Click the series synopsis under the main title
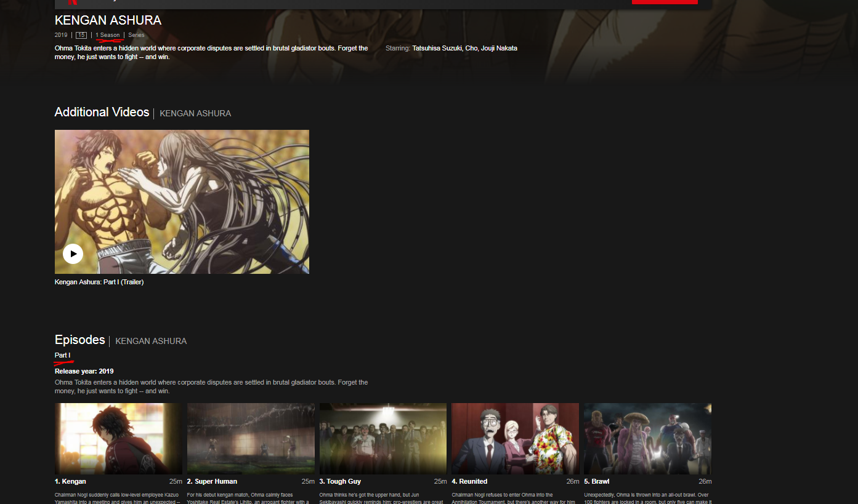Viewport: 858px width, 504px height. pyautogui.click(x=211, y=52)
